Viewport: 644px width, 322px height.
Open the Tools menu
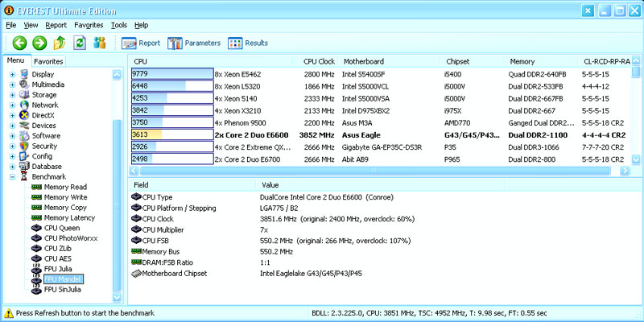119,25
